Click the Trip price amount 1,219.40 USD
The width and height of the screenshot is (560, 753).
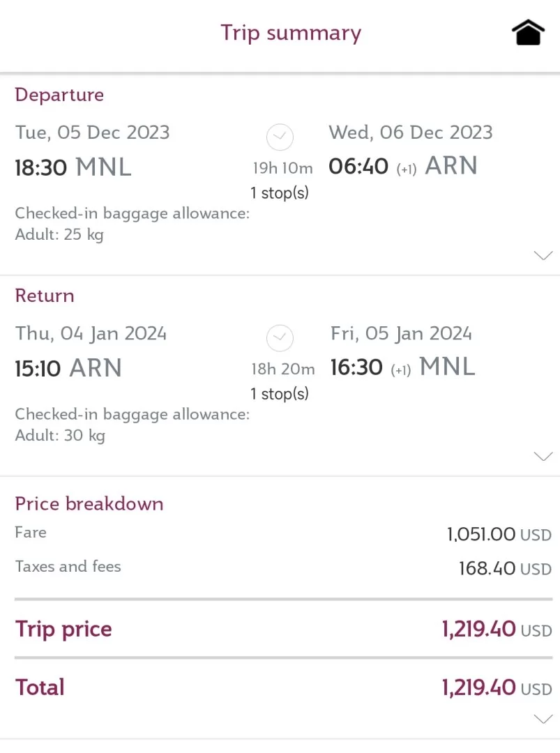pos(497,630)
